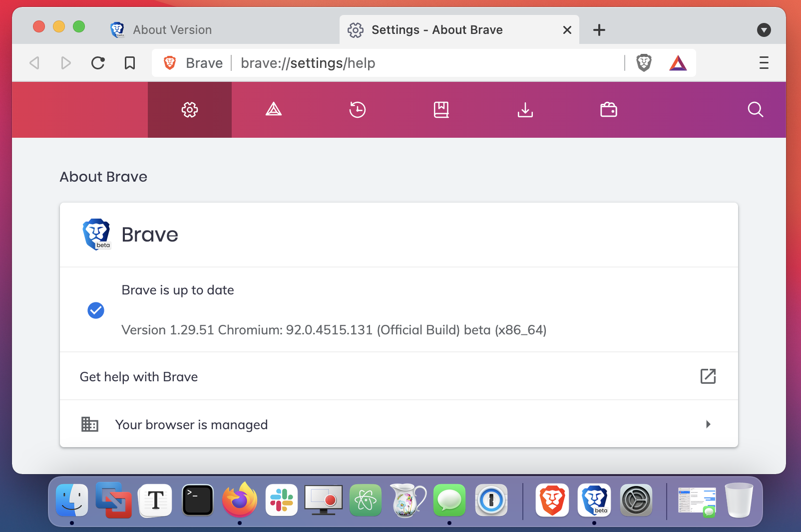
Task: Open Slack from the Dock
Action: click(281, 501)
